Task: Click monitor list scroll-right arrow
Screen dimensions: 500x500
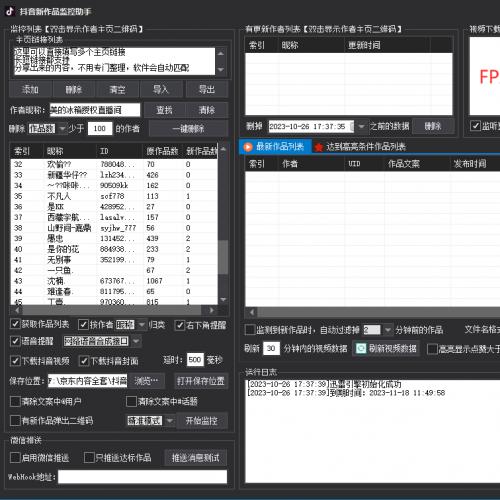Action: click(211, 310)
